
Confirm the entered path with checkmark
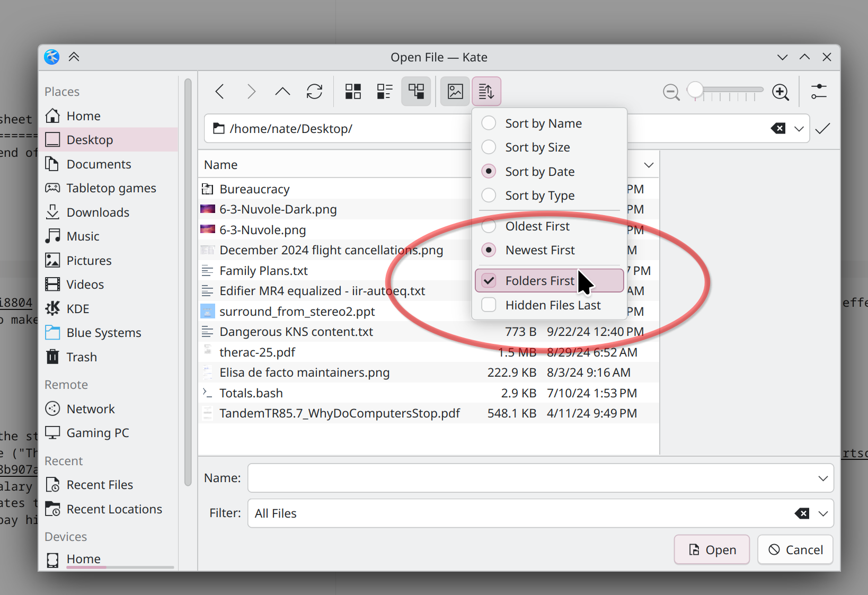pyautogui.click(x=822, y=129)
